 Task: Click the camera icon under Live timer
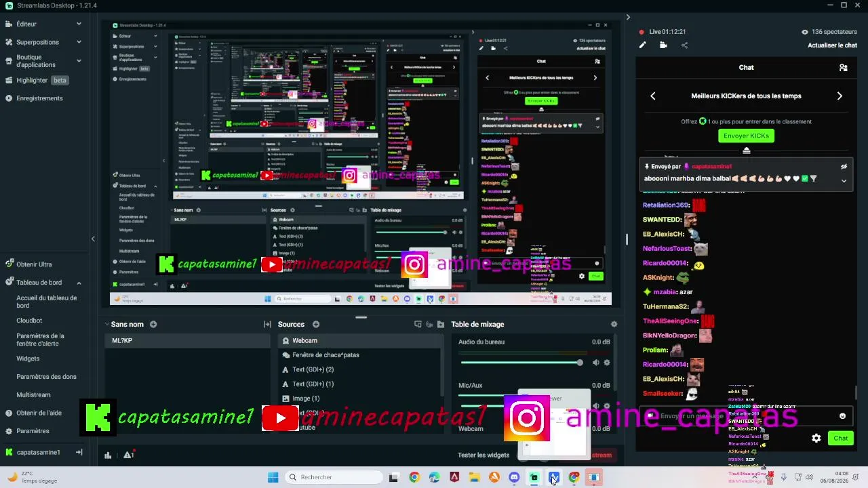point(663,45)
